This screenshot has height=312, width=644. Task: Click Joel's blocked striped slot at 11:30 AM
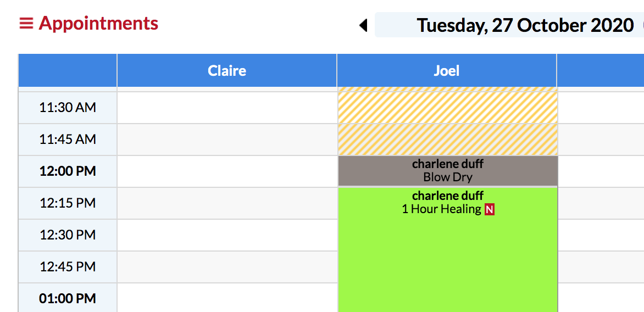[x=448, y=108]
